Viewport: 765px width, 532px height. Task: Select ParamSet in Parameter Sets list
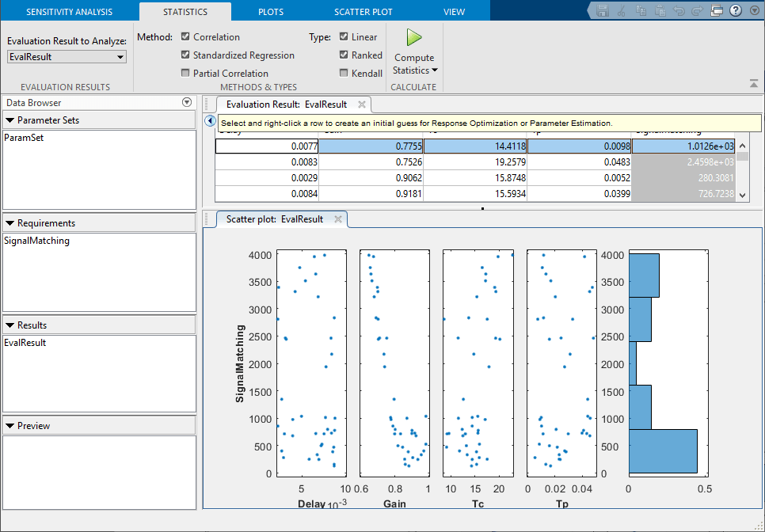point(25,138)
